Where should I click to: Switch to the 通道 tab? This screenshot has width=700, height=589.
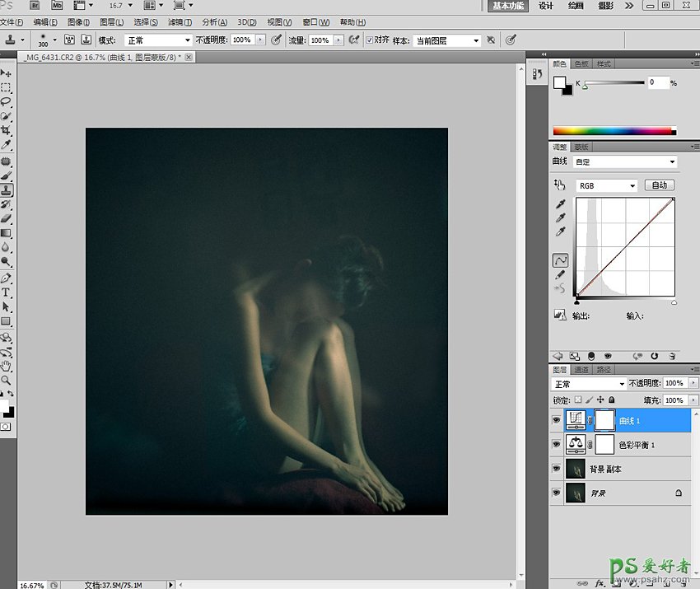tap(581, 370)
